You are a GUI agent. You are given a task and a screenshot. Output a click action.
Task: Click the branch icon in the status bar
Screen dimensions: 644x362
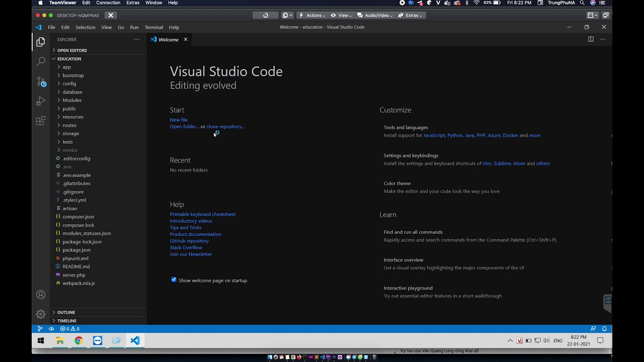coord(40,329)
